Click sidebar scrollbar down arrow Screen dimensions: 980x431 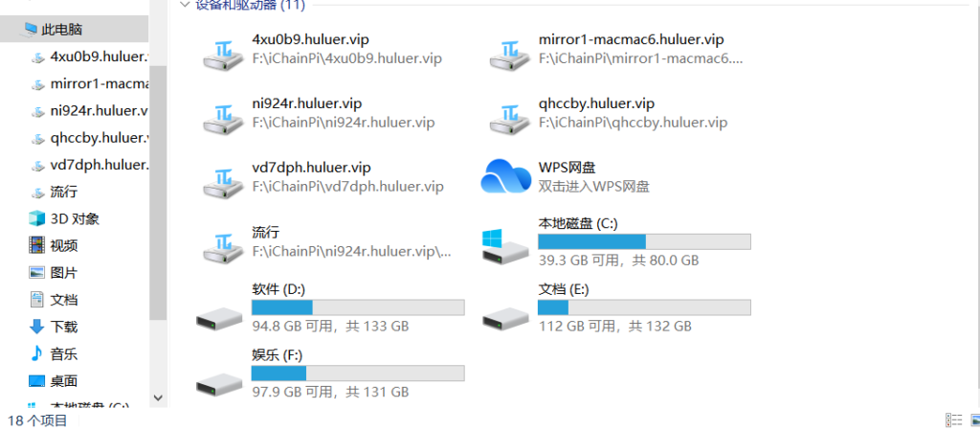click(158, 397)
